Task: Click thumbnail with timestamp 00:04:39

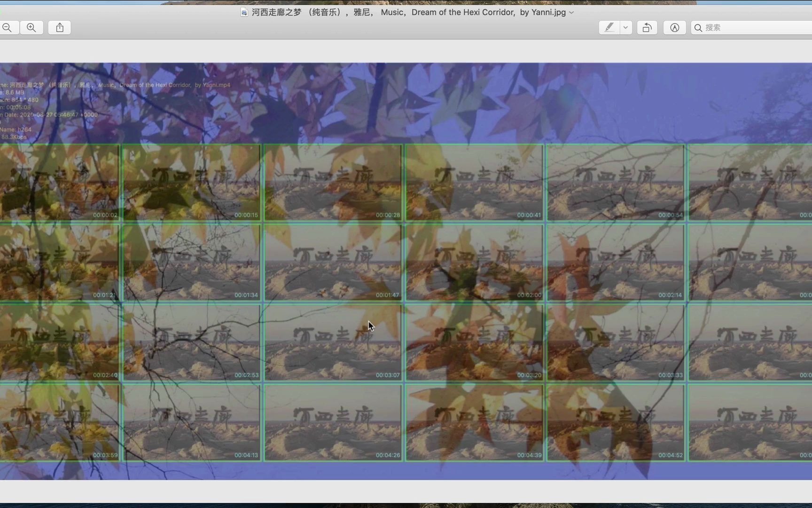Action: [x=474, y=422]
